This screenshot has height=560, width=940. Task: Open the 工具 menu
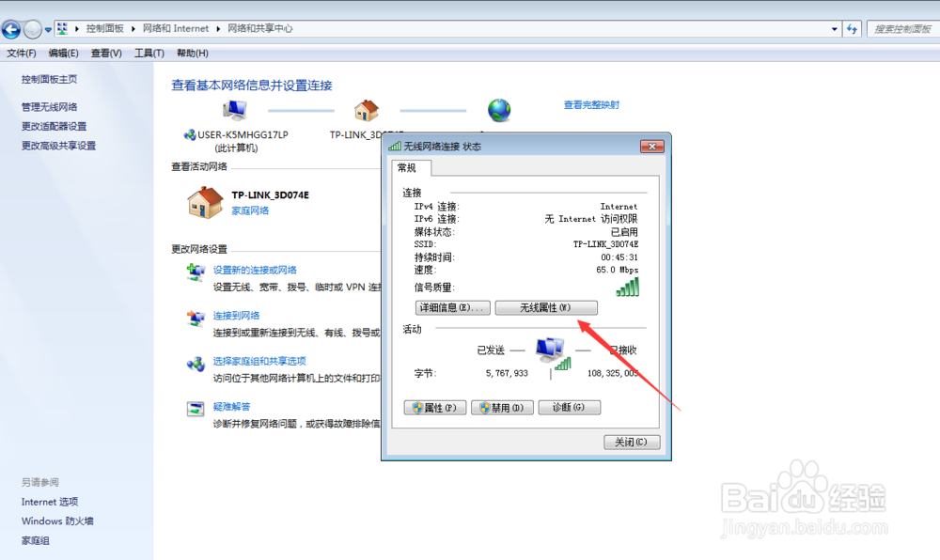pyautogui.click(x=149, y=53)
